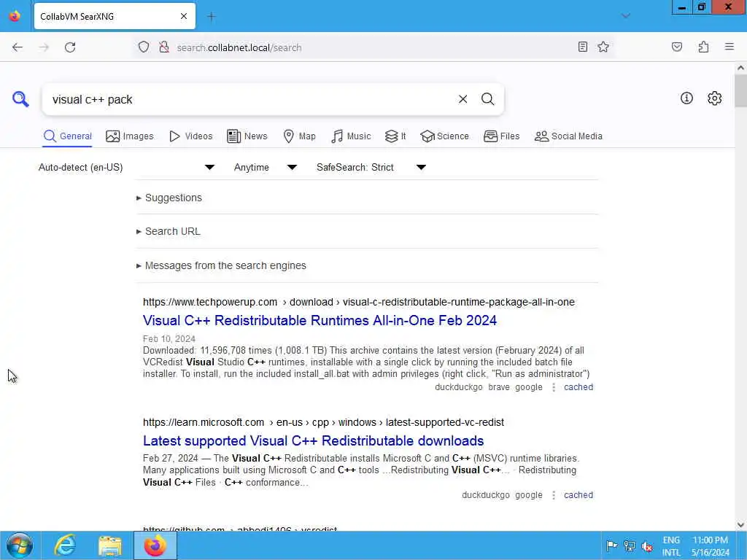Click the muted volume tray icon

tap(647, 545)
